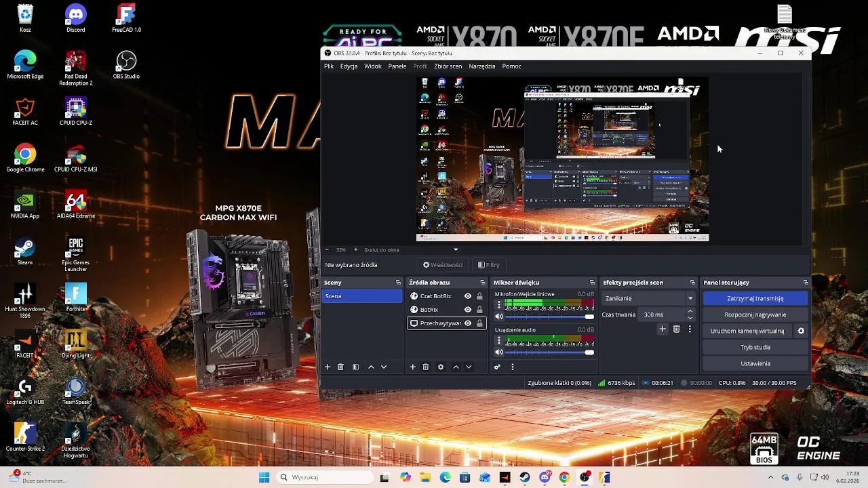
Task: Remove the selected scene via trash icon in Sceny
Action: point(340,367)
